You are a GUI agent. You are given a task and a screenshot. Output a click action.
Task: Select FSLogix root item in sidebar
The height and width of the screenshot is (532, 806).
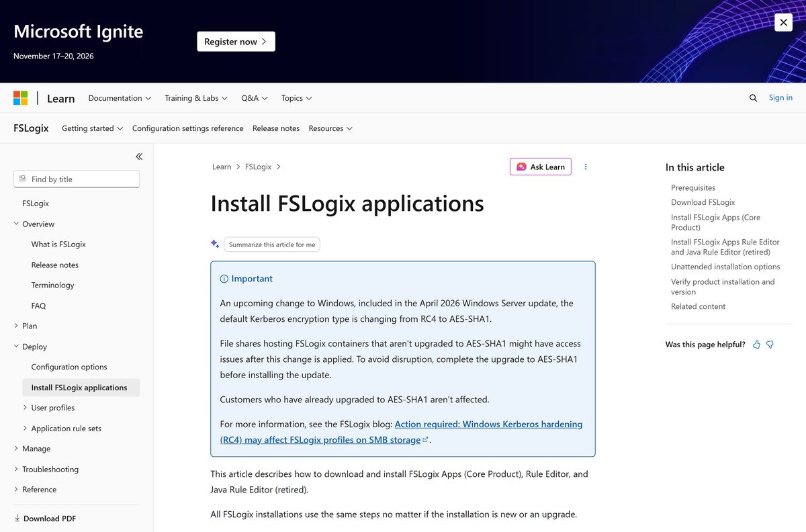(x=36, y=203)
